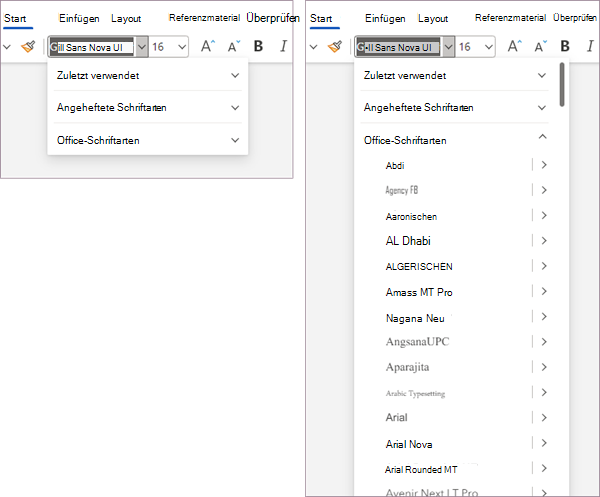Image resolution: width=600 pixels, height=497 pixels.
Task: Decrease font size in the left panel
Action: click(x=233, y=46)
